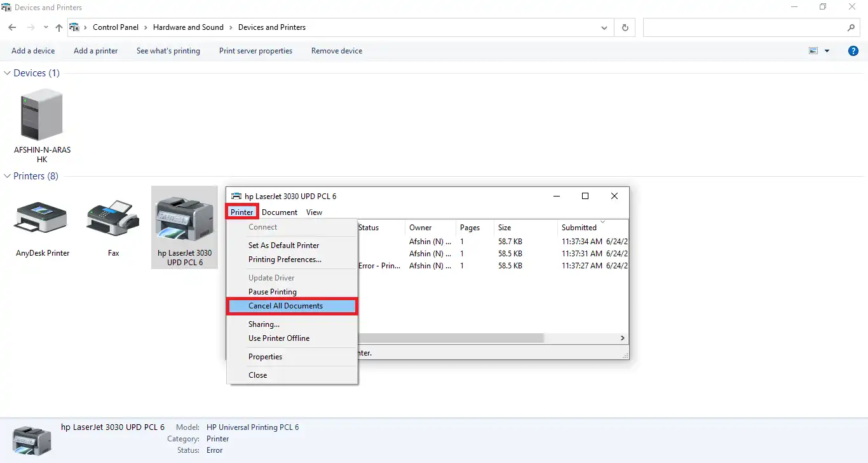
Task: Collapse the Printers (8) group
Action: click(x=8, y=176)
